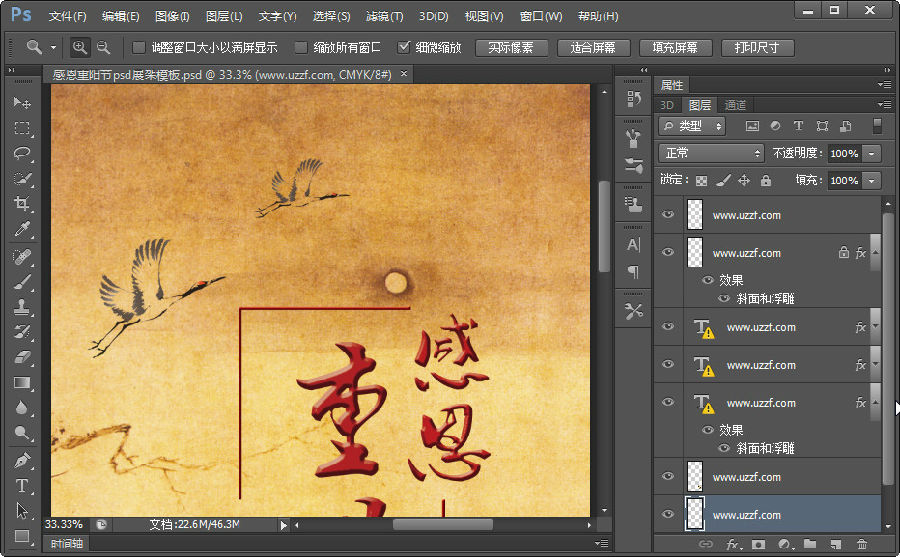Open the 滤镜(T) menu
The width and height of the screenshot is (900, 557).
[x=384, y=17]
